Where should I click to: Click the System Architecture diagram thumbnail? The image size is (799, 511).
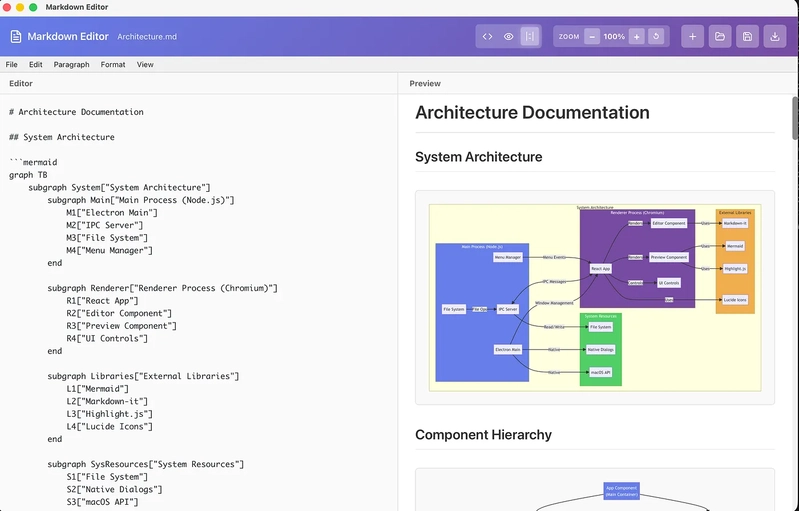[x=595, y=298]
